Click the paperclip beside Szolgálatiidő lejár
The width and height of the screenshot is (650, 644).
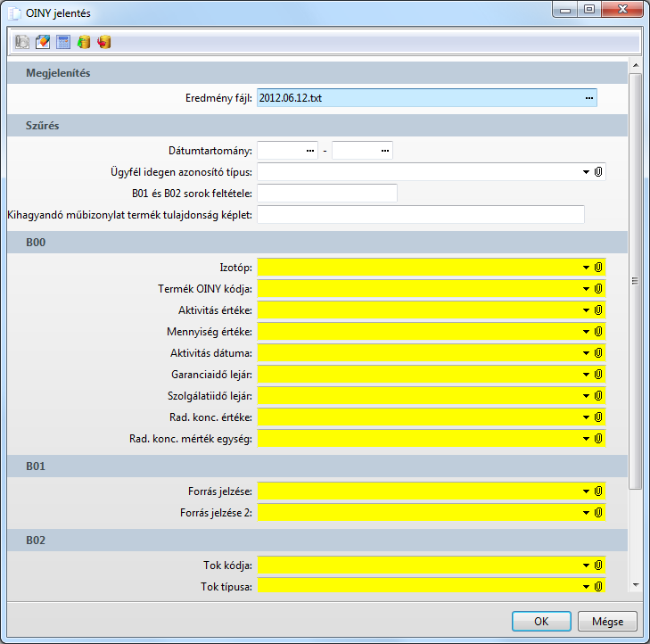(x=598, y=396)
